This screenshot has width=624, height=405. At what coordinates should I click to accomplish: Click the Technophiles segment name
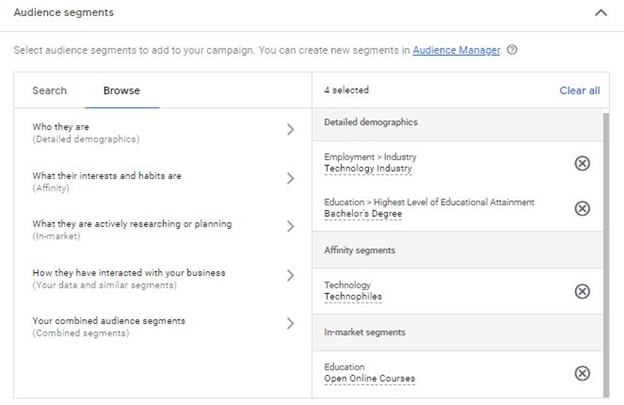(x=353, y=297)
